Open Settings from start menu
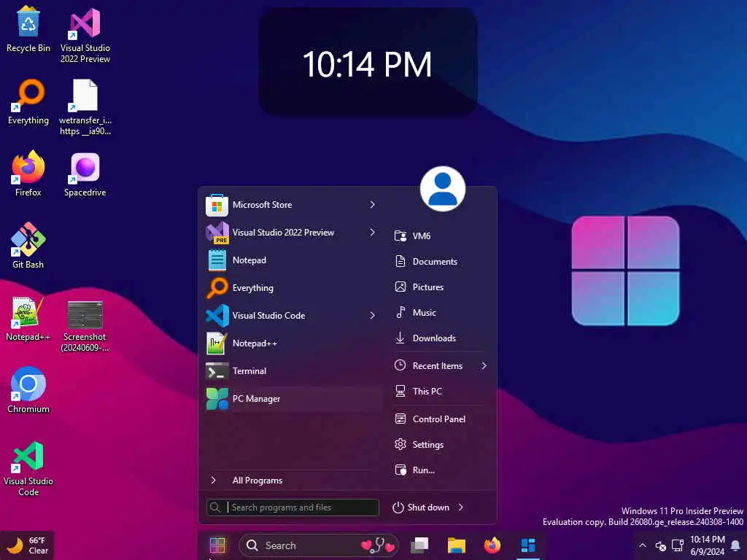This screenshot has width=747, height=560. point(440,444)
